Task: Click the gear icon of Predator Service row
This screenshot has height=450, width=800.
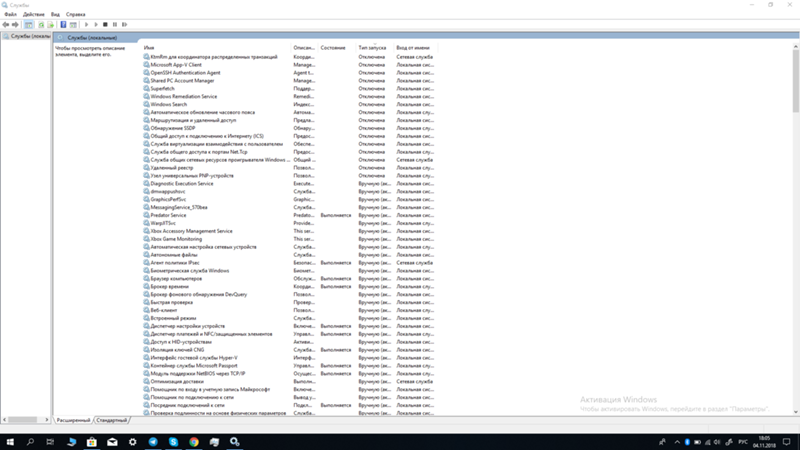Action: [x=146, y=215]
